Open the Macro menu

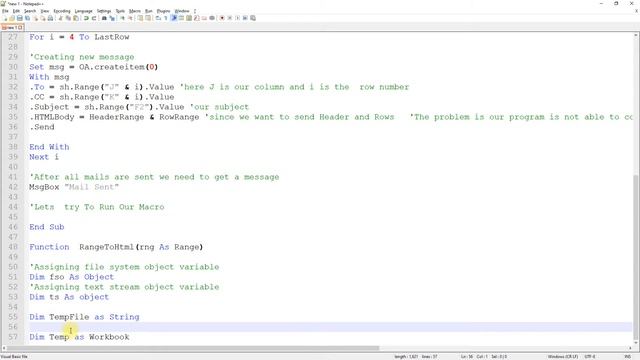[x=135, y=11]
